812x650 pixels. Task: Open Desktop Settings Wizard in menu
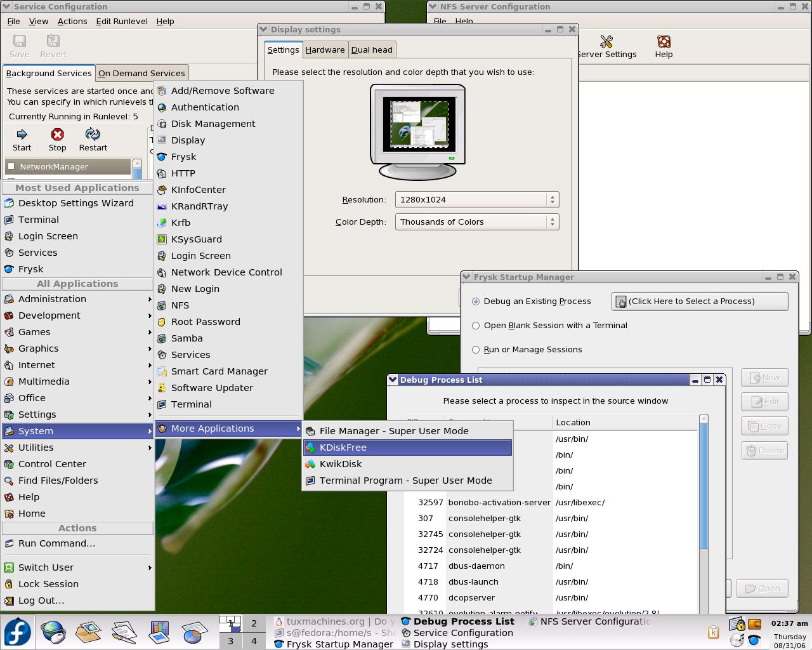tap(77, 203)
